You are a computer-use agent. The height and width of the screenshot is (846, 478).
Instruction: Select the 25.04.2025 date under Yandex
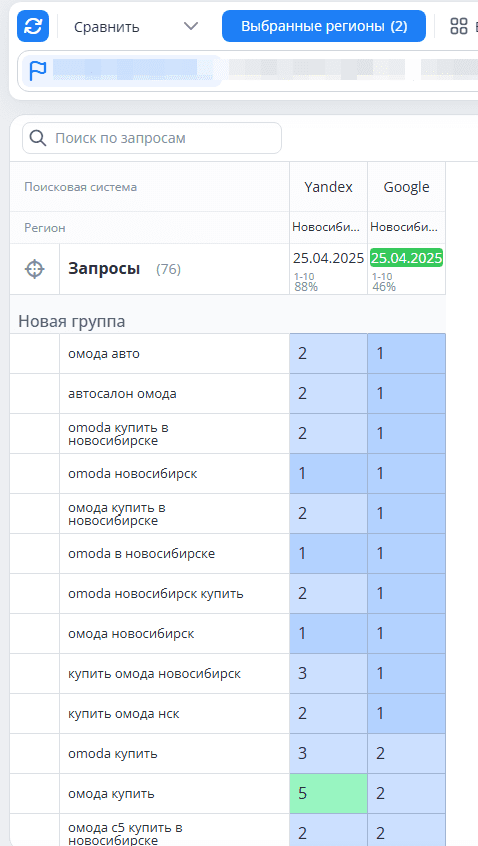click(329, 258)
